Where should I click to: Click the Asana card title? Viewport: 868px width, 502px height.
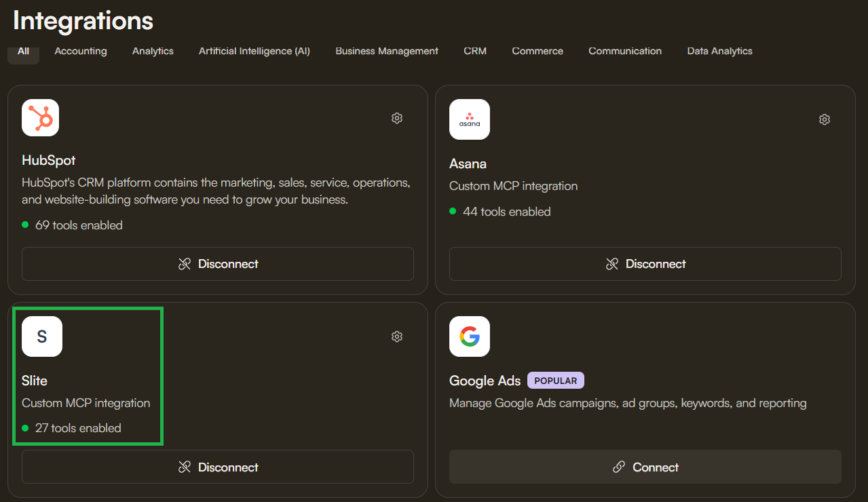(x=468, y=164)
